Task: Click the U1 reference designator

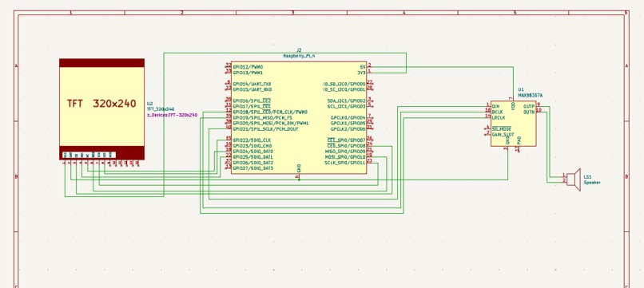Action: (x=521, y=89)
